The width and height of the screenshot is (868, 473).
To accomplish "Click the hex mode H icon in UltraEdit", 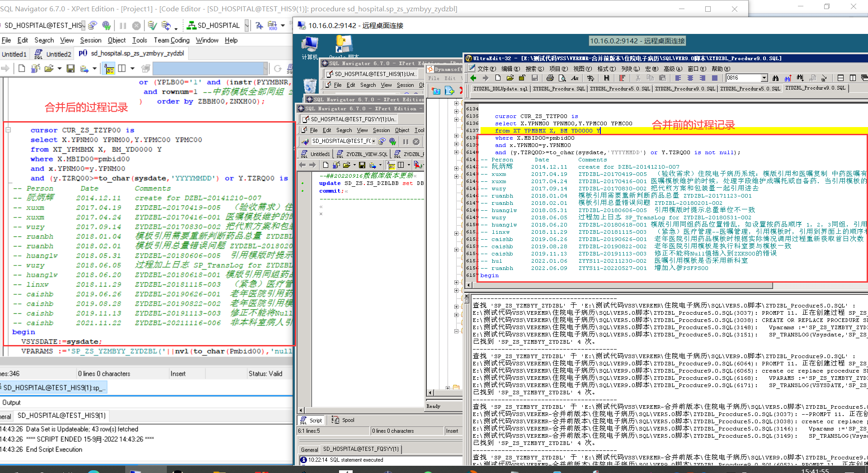I will click(606, 78).
